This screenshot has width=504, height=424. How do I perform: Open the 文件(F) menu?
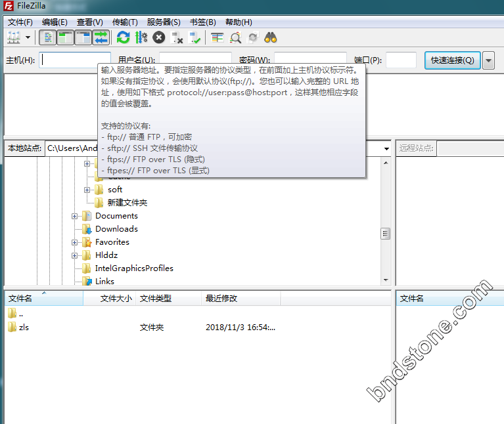click(20, 22)
